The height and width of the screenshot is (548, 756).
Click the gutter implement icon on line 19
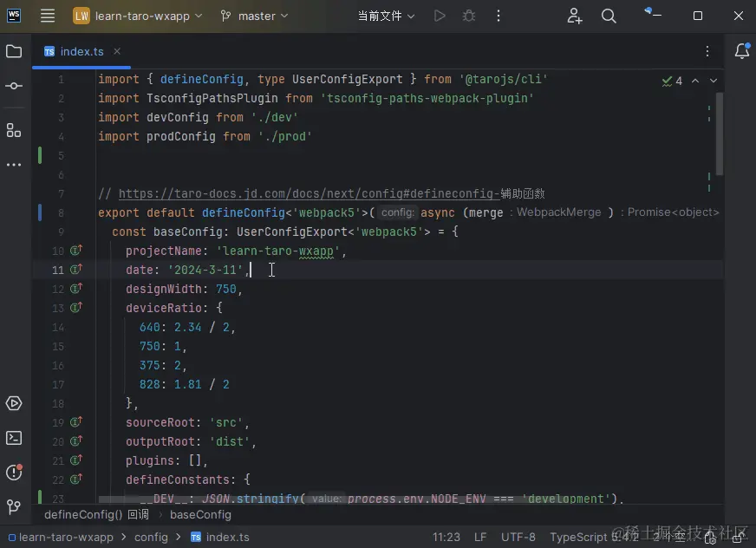click(76, 422)
